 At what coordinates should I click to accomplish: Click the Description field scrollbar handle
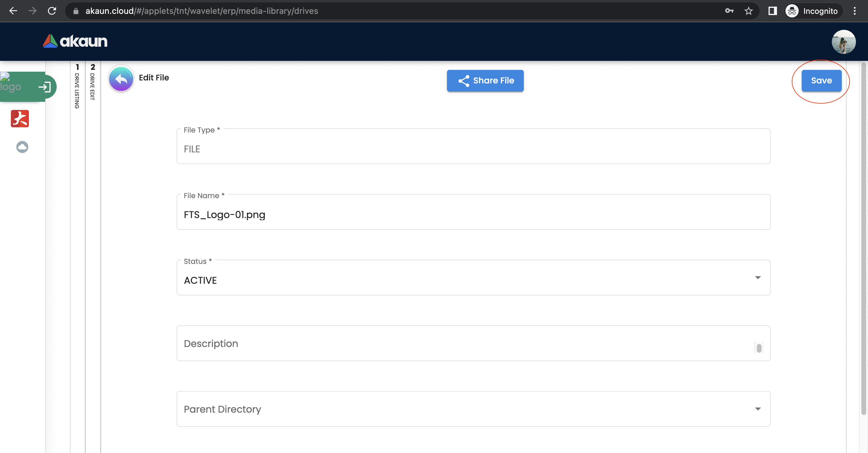(x=759, y=348)
